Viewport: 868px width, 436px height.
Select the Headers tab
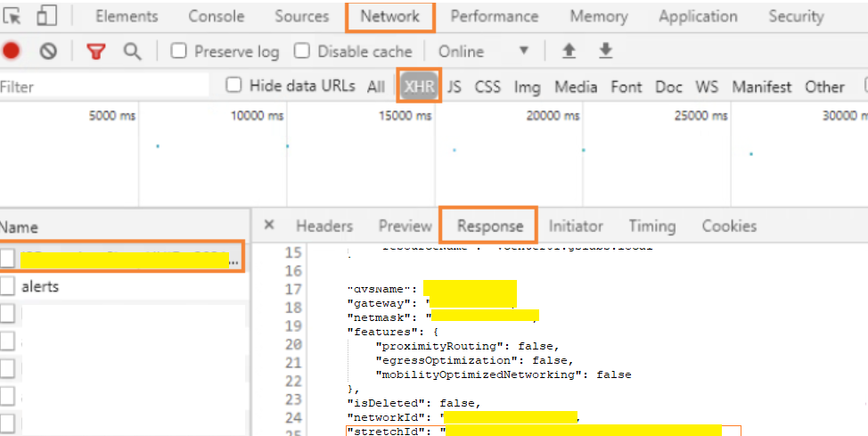point(324,226)
